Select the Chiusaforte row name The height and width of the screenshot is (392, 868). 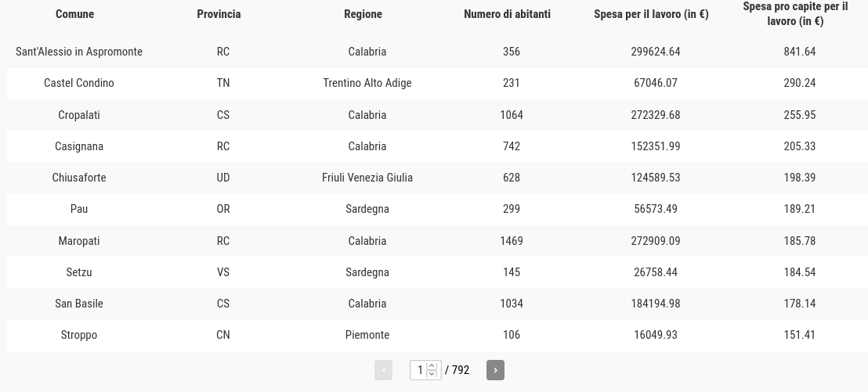click(78, 178)
